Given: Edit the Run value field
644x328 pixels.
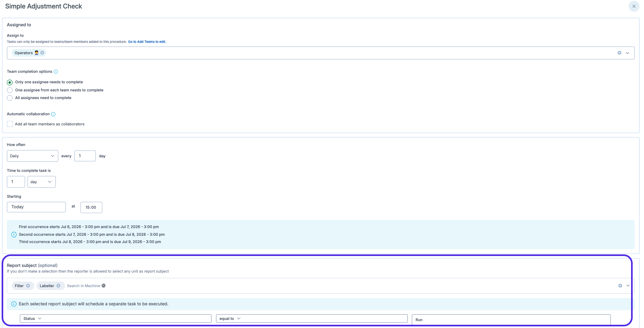Looking at the screenshot, I should [511, 320].
